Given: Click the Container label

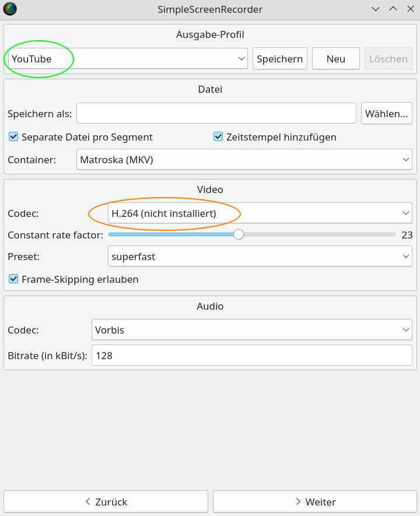Looking at the screenshot, I should 32,160.
